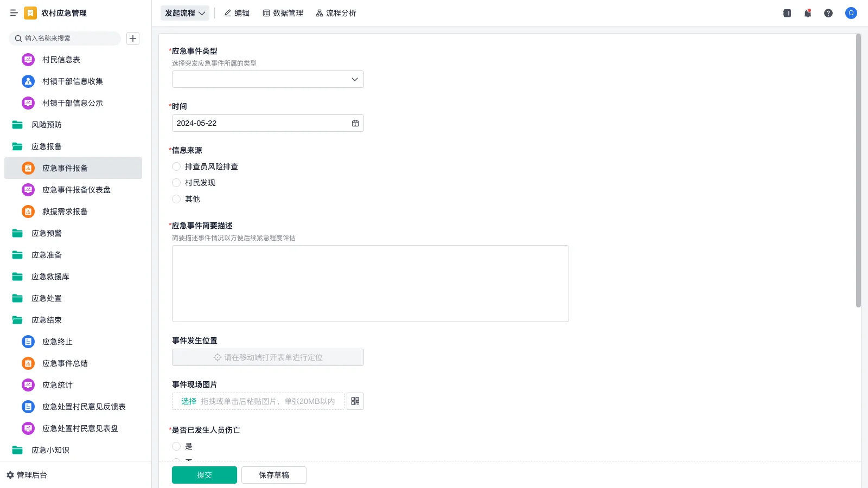Click the add new item plus icon
This screenshot has height=488, width=868.
click(x=133, y=38)
